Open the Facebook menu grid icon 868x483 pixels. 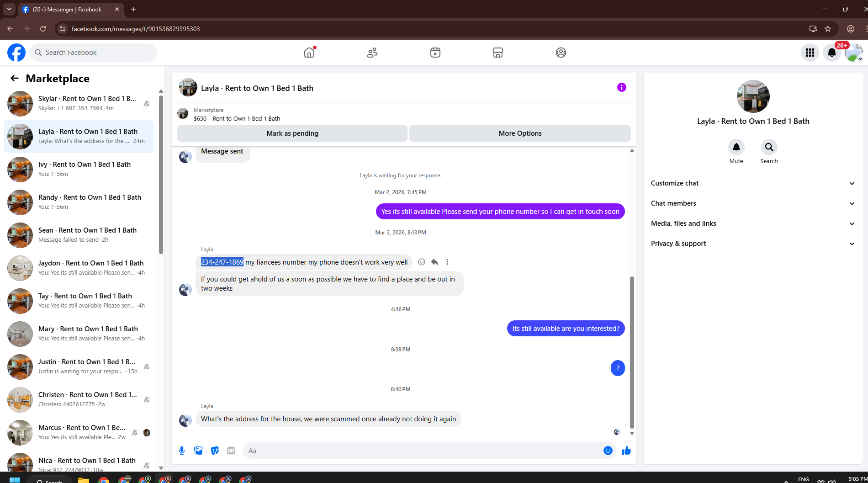pyautogui.click(x=810, y=53)
